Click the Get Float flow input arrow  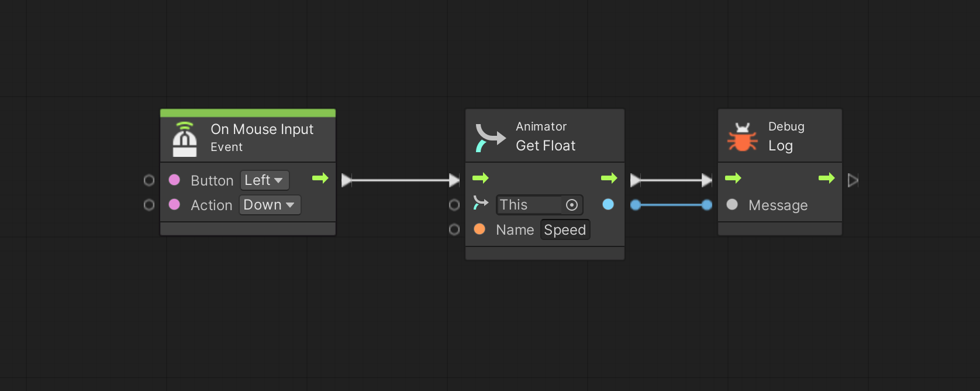[481, 178]
